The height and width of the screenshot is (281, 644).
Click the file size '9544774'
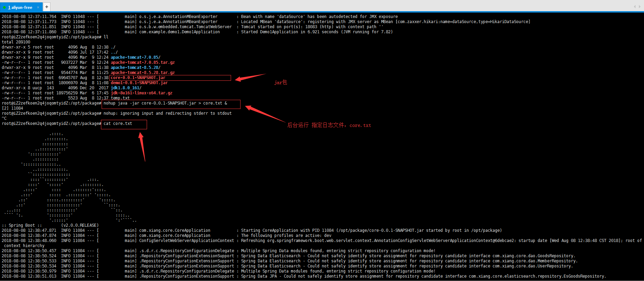tap(69, 73)
